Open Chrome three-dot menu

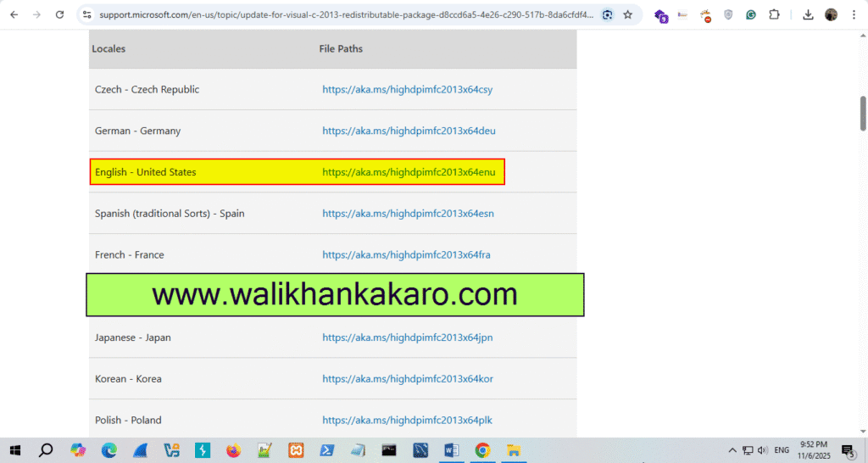[854, 14]
